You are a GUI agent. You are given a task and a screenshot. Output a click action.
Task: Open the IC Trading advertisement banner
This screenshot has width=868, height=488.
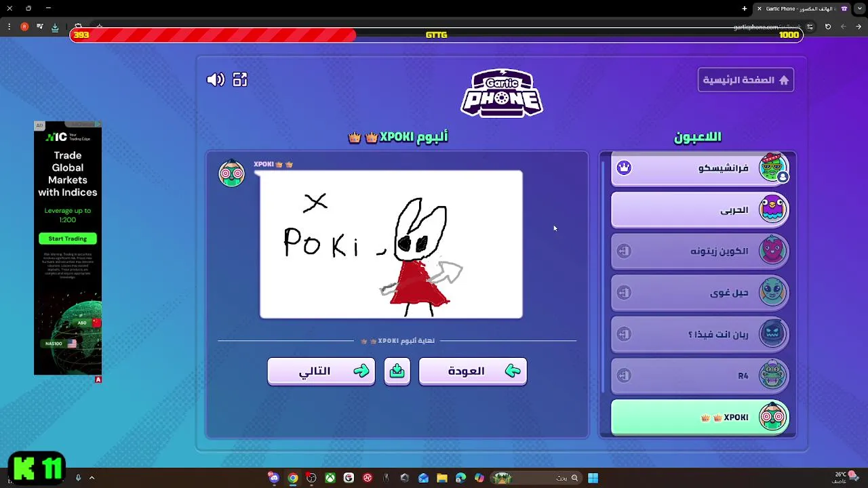tap(68, 248)
